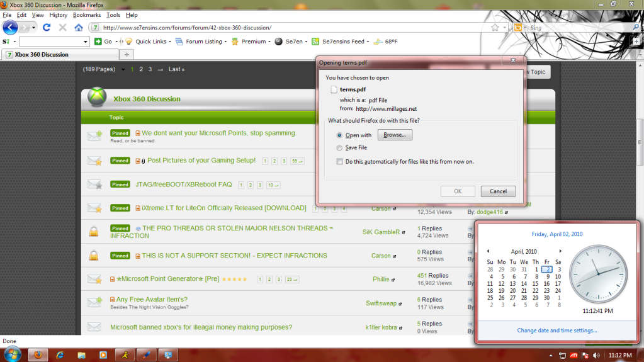This screenshot has width=644, height=362.
Task: Click the Forward navigation arrow
Action: coord(25,28)
